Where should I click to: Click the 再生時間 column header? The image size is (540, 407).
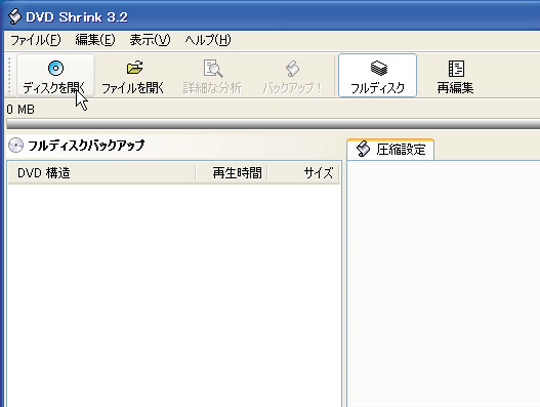pos(232,173)
